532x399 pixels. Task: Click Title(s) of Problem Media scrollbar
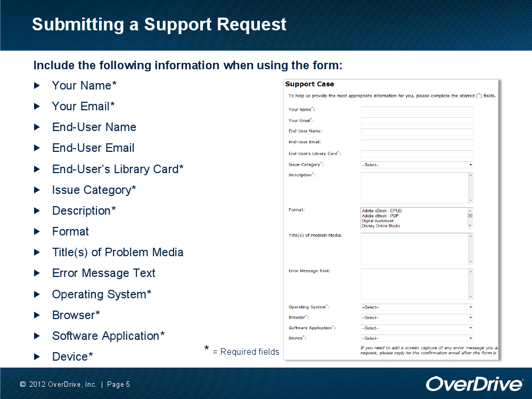[x=471, y=249]
